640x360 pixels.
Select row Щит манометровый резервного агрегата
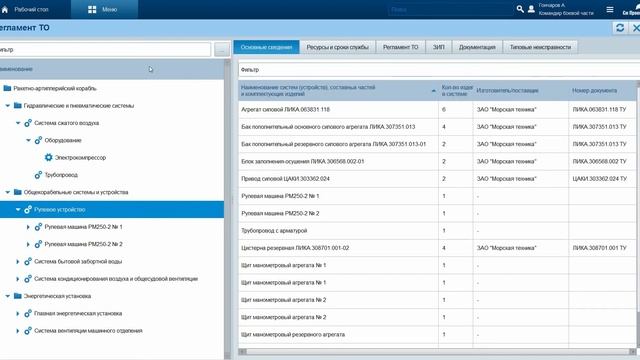[437, 334]
